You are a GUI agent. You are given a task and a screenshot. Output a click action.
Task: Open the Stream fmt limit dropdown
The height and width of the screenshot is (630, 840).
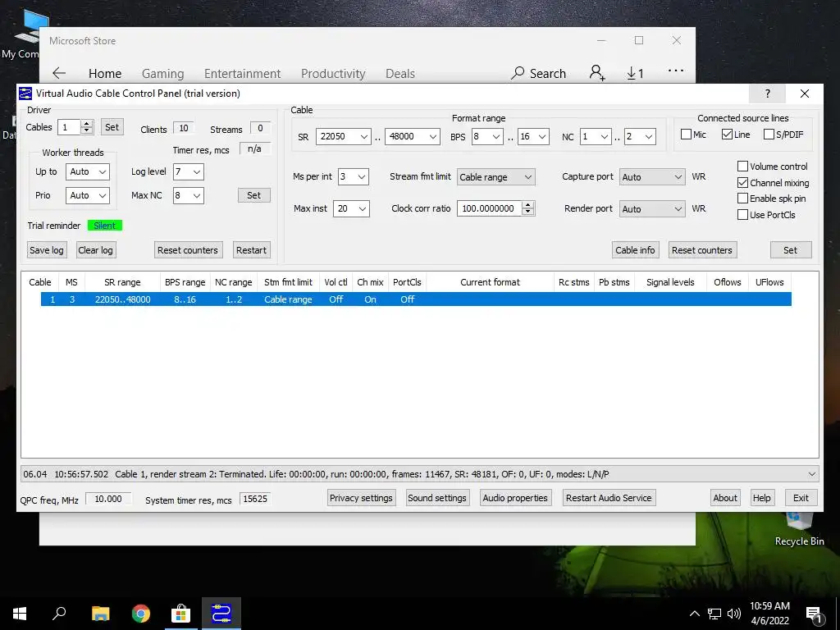[x=495, y=177]
